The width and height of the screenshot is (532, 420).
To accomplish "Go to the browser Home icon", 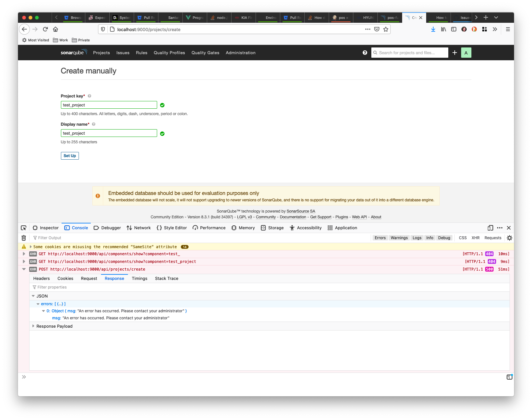I will [x=55, y=29].
